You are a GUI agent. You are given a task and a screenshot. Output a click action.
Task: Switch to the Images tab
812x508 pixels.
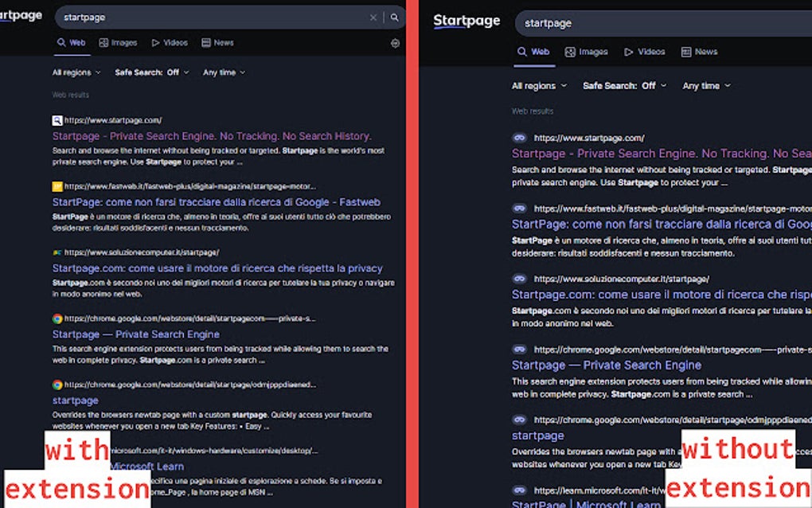[x=118, y=43]
